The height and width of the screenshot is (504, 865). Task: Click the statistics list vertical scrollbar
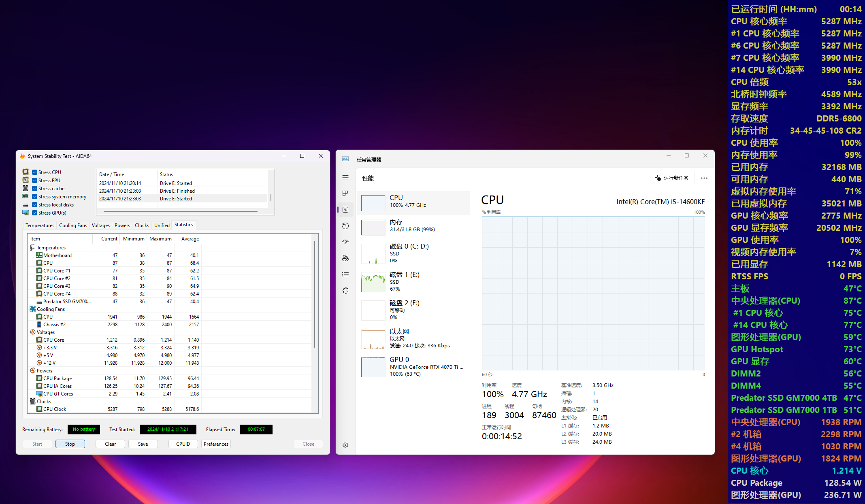(315, 294)
